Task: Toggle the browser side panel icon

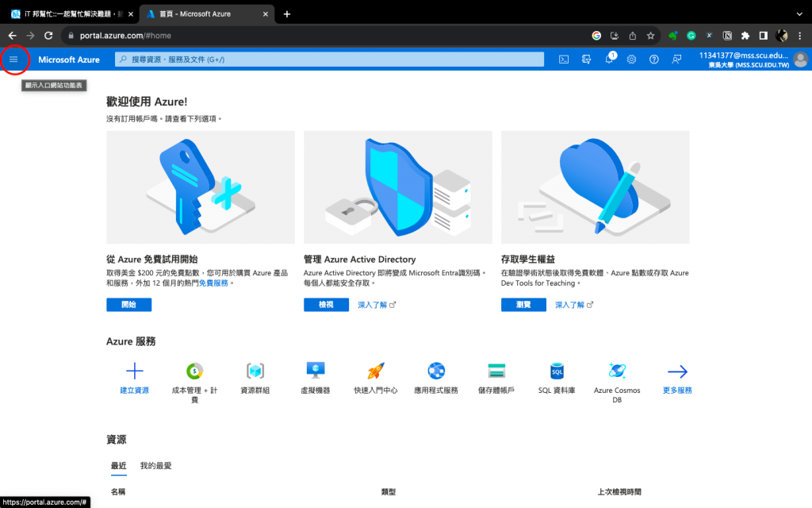Action: point(764,36)
